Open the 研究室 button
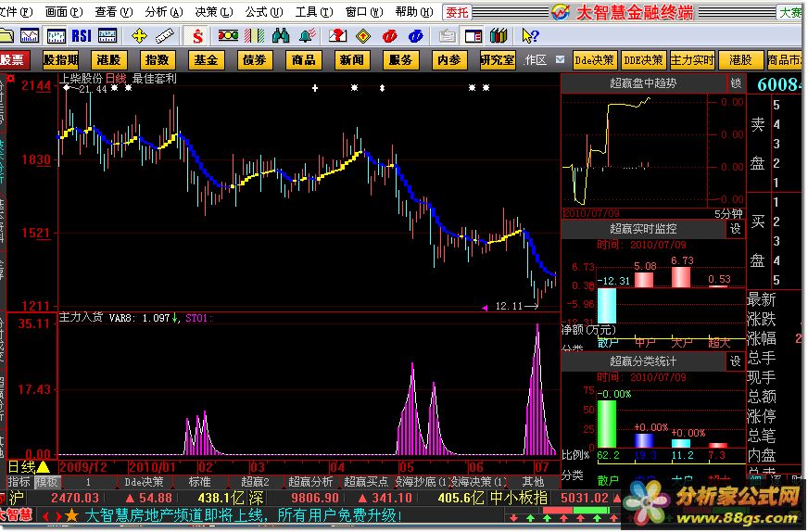The image size is (808, 532). 498,60
